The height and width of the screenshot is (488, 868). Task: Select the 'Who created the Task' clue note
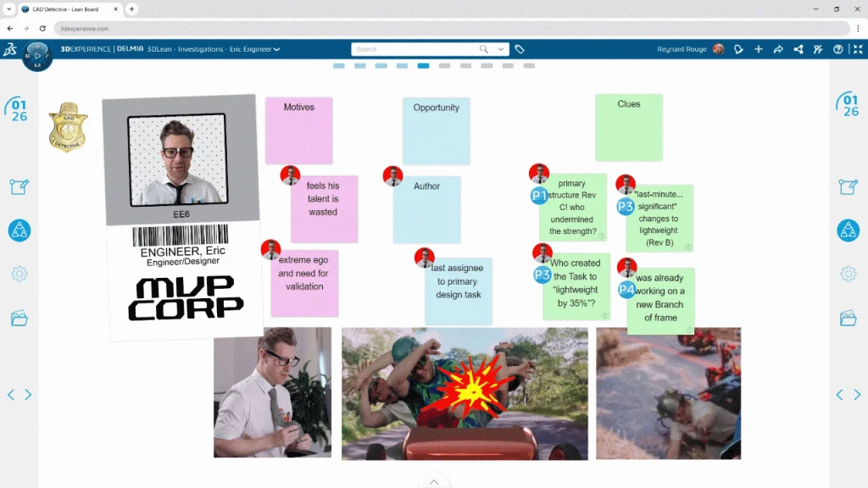pos(576,286)
